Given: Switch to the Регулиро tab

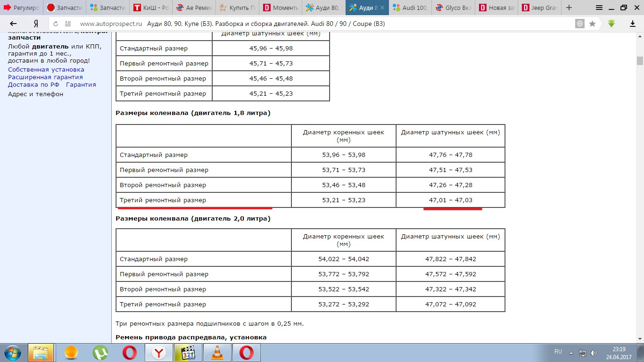Looking at the screenshot, I should 22,8.
